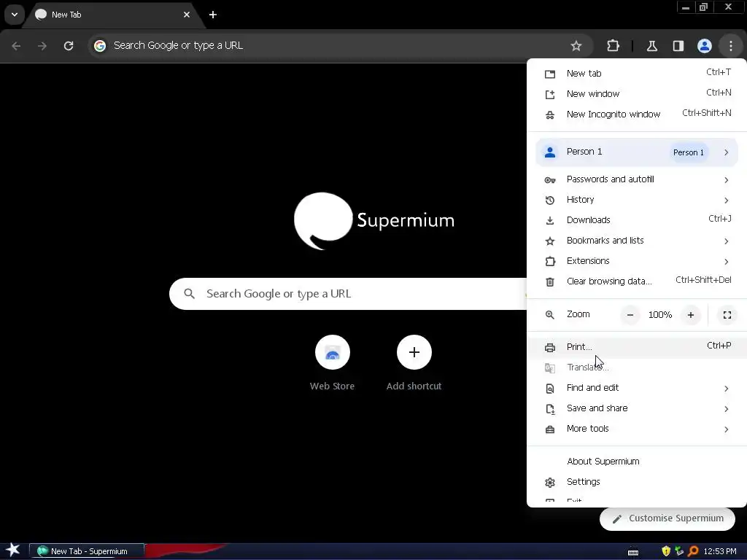Click the browser back arrow
This screenshot has width=747, height=560.
tap(16, 46)
